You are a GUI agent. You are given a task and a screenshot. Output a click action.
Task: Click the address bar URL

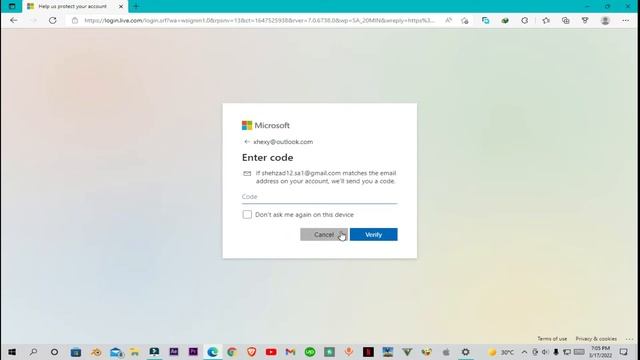[259, 20]
